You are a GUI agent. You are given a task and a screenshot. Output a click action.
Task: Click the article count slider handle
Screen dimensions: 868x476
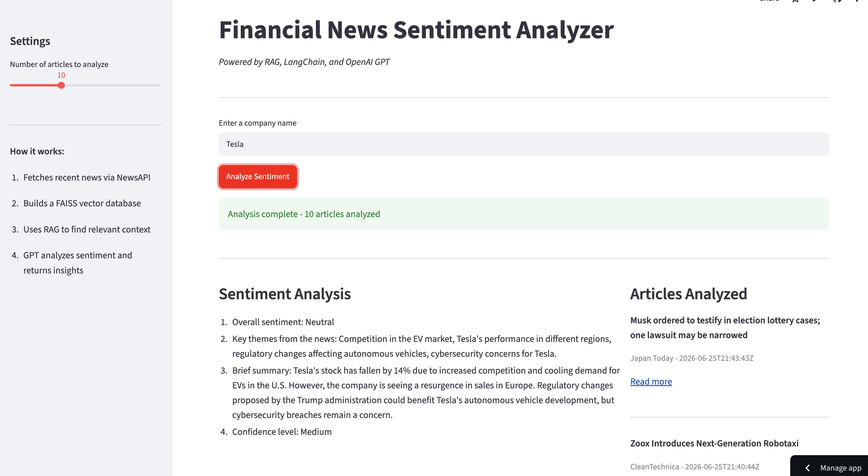(61, 85)
